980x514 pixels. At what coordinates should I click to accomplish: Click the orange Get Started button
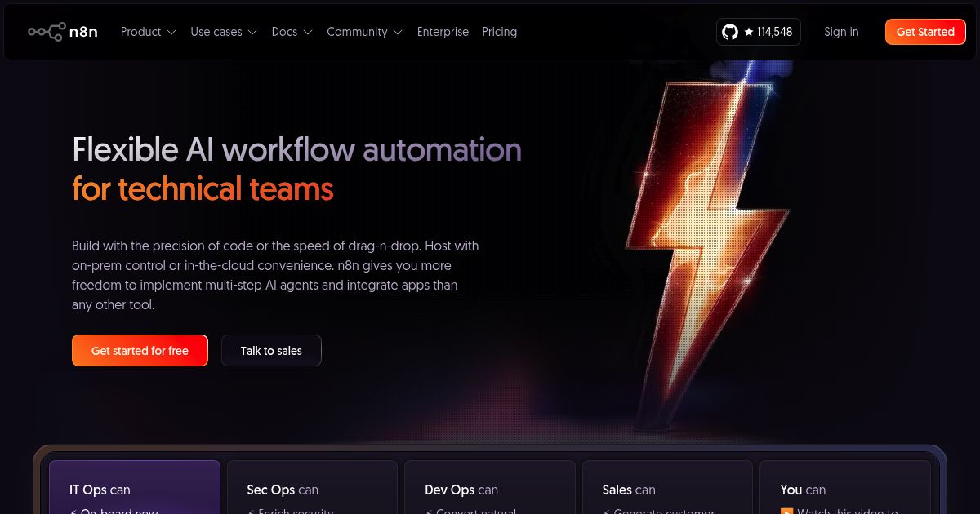click(x=925, y=32)
